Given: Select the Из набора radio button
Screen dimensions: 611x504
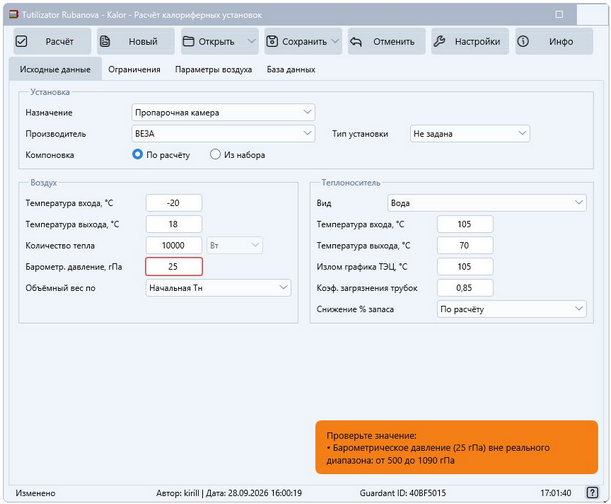Looking at the screenshot, I should pyautogui.click(x=215, y=154).
